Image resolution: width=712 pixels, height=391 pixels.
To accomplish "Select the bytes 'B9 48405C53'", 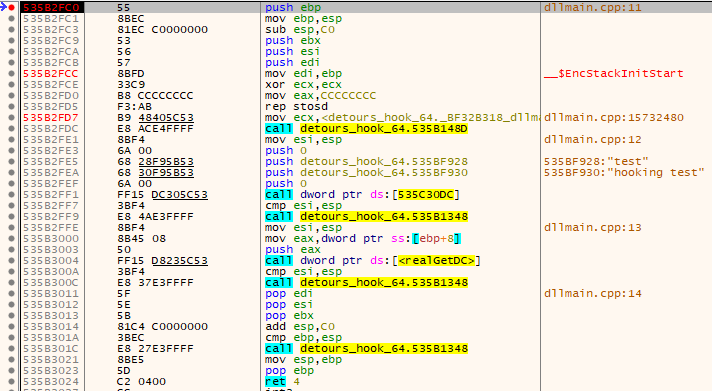I will coord(155,118).
